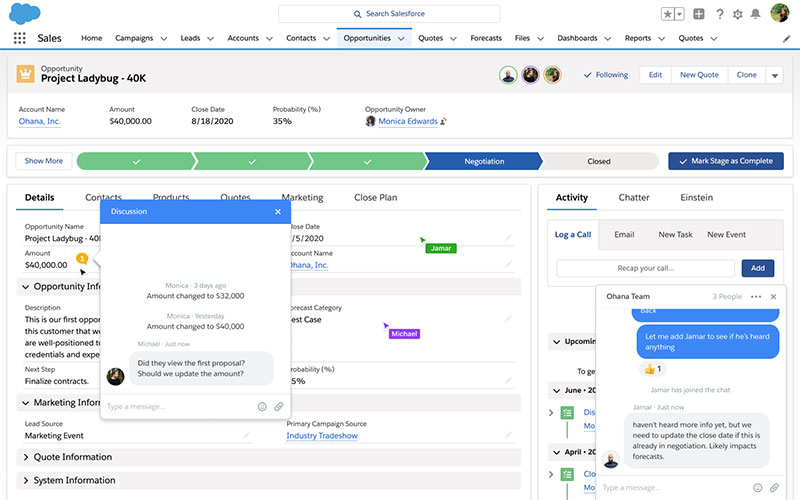Click the Help question mark icon
This screenshot has width=800, height=500.
pos(719,14)
